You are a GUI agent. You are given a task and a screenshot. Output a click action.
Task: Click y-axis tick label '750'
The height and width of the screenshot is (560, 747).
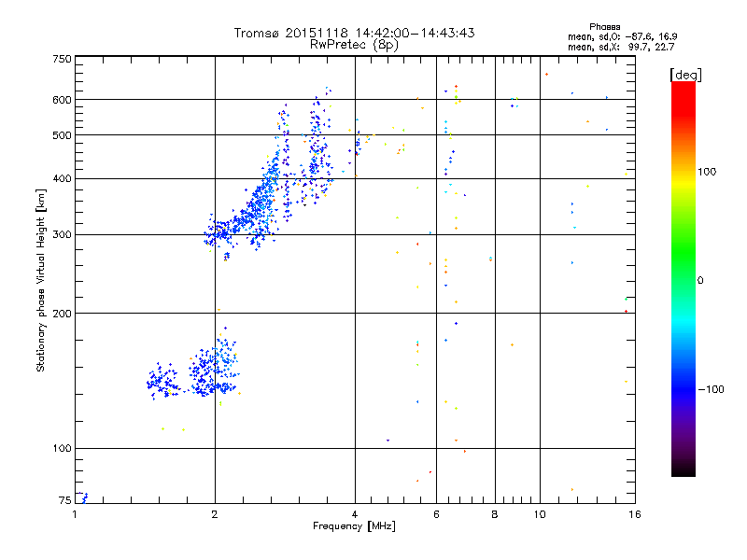(63, 59)
